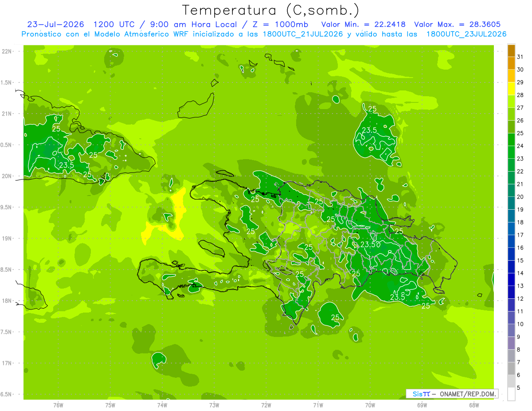The image size is (532, 411).
Task: Click the '69W' longitude axis label
Action: [x=422, y=405]
